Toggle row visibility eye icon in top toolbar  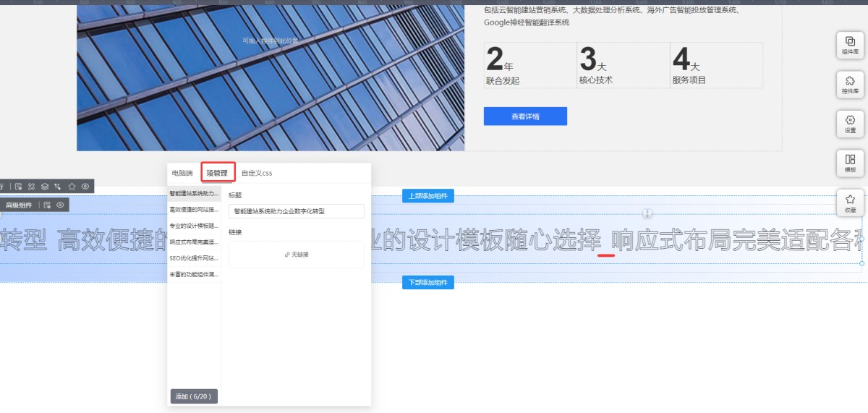[x=85, y=187]
